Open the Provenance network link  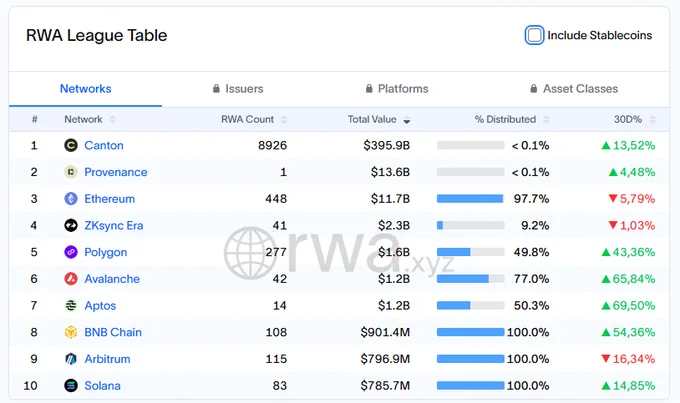115,172
